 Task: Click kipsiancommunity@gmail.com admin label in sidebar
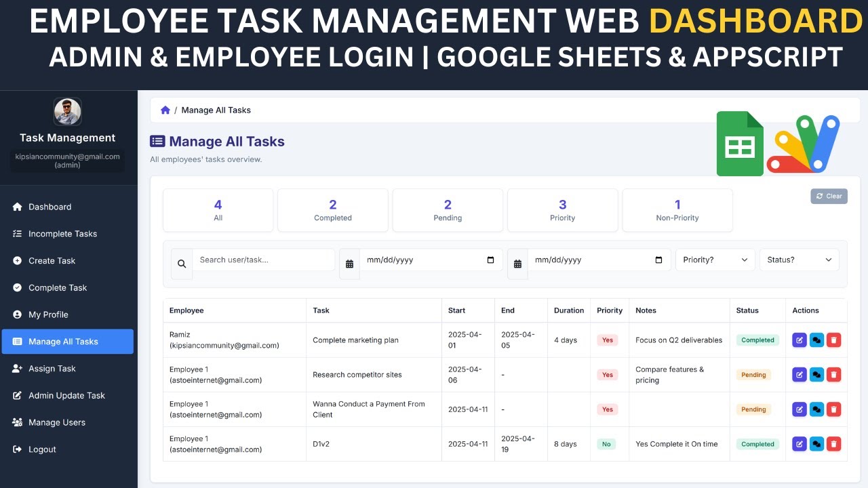[x=68, y=161]
